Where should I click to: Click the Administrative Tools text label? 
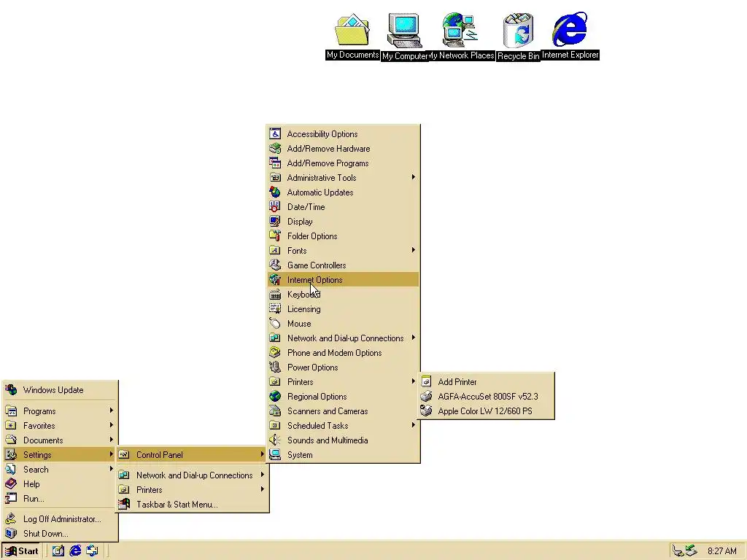(x=322, y=178)
